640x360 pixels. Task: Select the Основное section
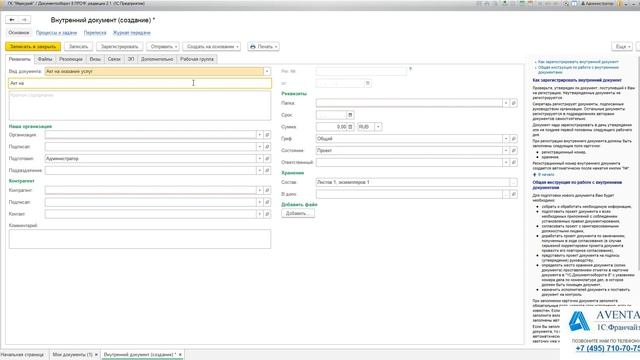point(19,33)
